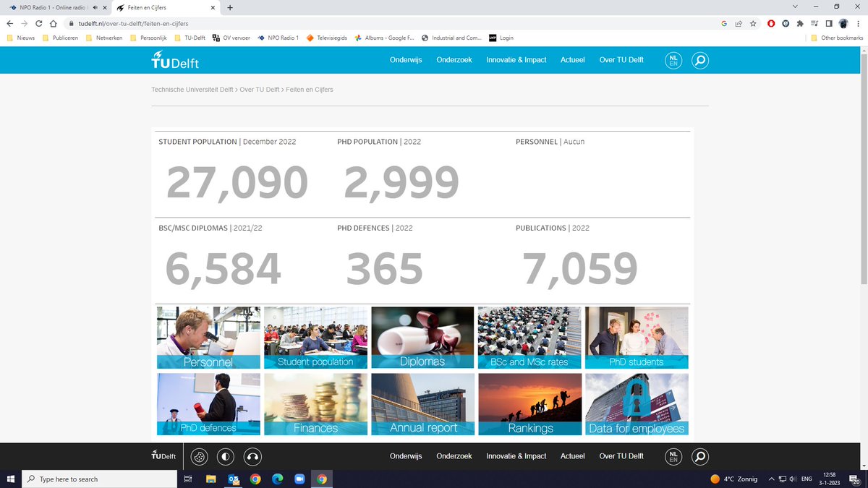This screenshot has width=868, height=488.
Task: Toggle high contrast mode in footer bar
Action: [226, 457]
